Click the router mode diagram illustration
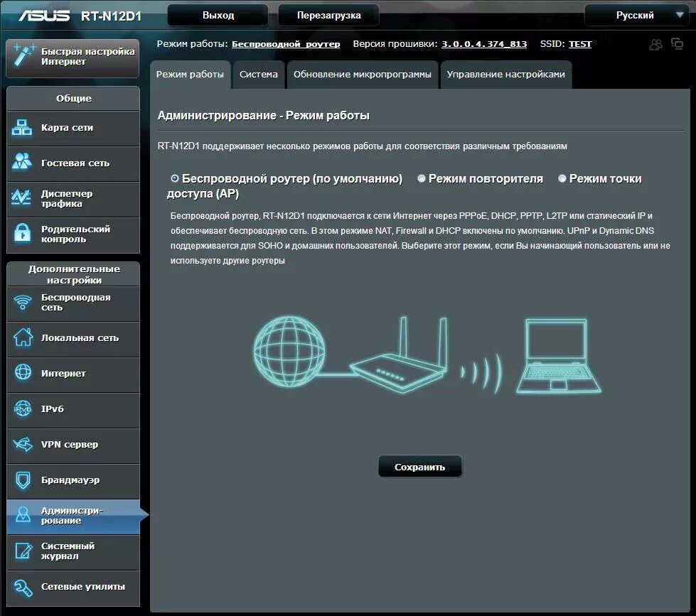This screenshot has height=616, width=696. 427,355
